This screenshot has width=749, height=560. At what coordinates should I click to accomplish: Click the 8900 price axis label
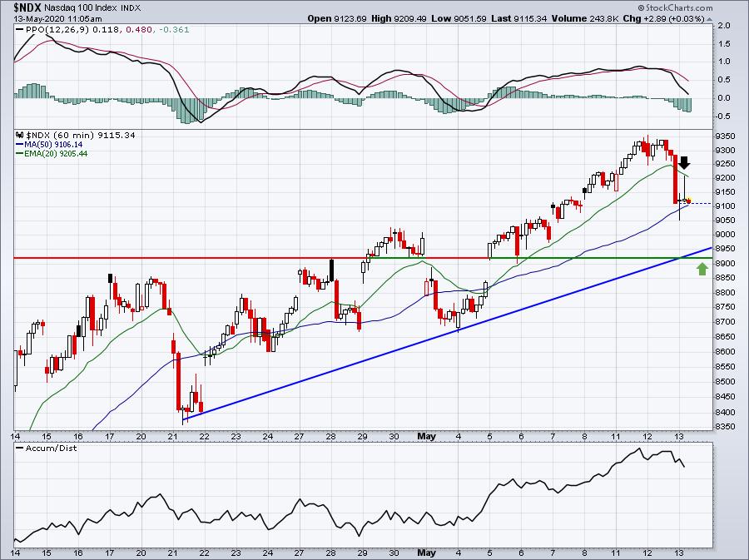725,264
